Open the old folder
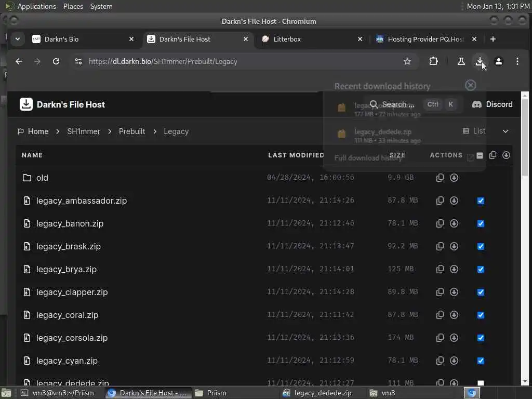Screen dimensions: 532x399 (42, 178)
